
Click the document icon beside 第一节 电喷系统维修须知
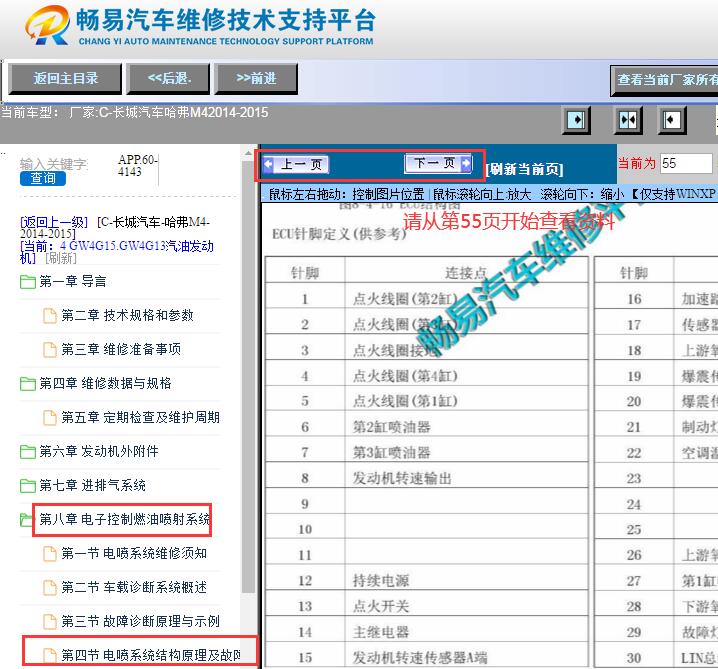(x=49, y=554)
